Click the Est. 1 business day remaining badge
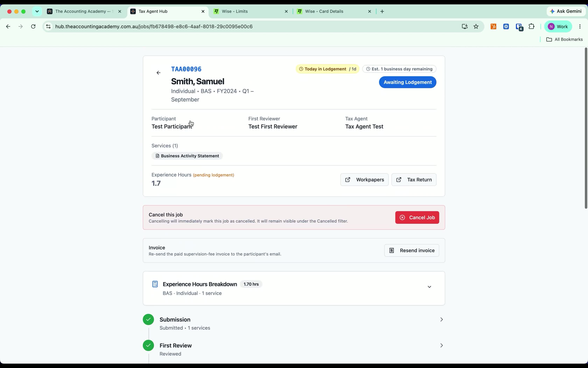Image resolution: width=588 pixels, height=368 pixels. (x=399, y=69)
